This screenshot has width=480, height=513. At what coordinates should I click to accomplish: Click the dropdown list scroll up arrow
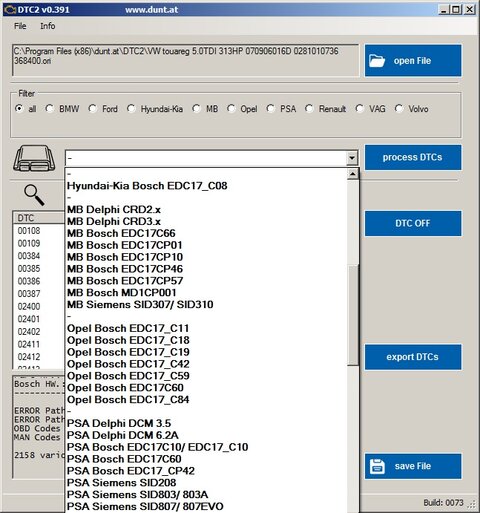tap(353, 174)
